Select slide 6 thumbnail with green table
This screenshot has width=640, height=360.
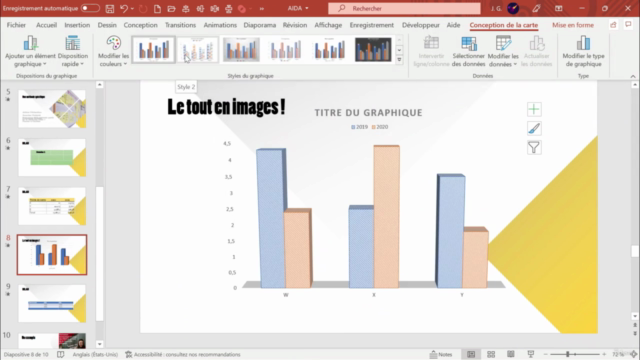coord(52,158)
